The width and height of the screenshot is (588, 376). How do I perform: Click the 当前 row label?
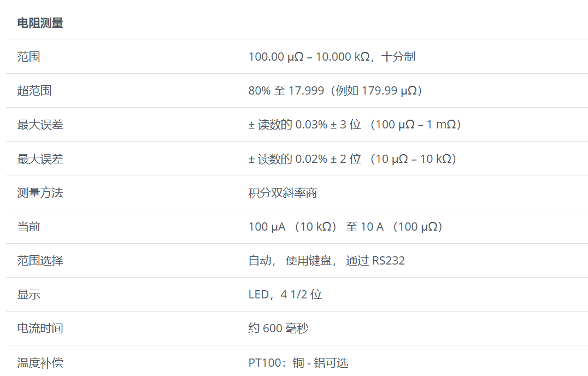click(x=28, y=227)
